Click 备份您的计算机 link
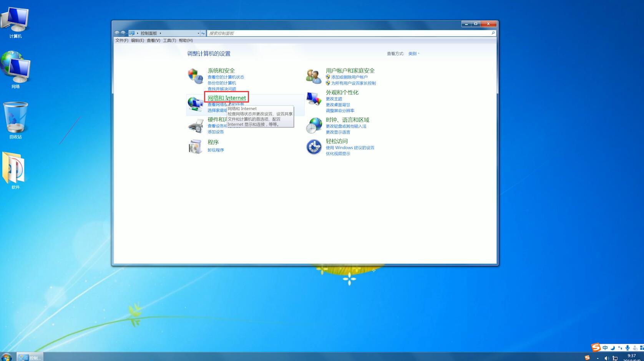Image resolution: width=644 pixels, height=361 pixels. [x=222, y=83]
